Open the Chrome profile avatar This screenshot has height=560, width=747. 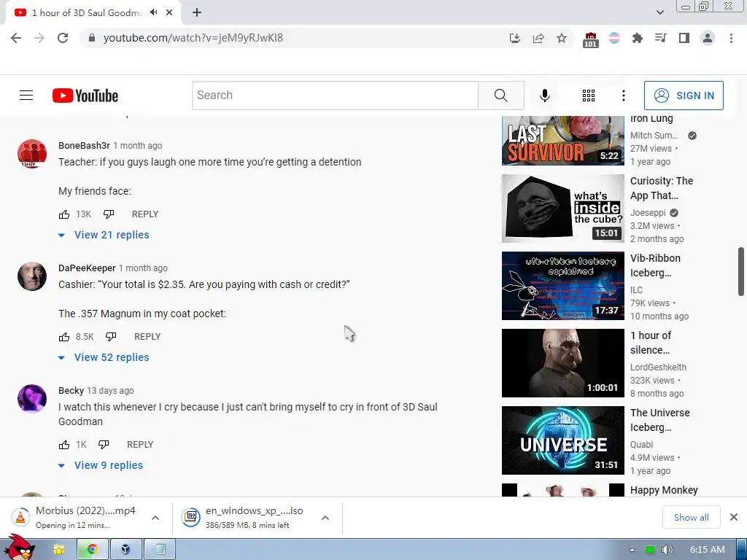coord(708,38)
